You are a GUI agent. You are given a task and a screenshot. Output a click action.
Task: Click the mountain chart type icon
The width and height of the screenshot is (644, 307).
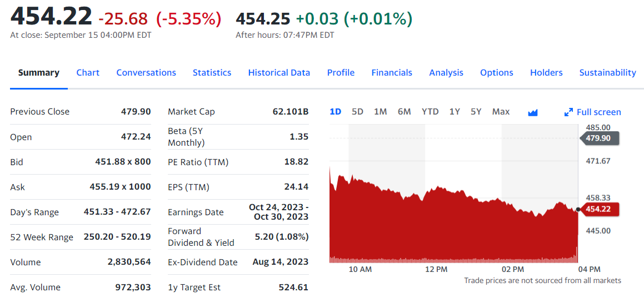(533, 112)
